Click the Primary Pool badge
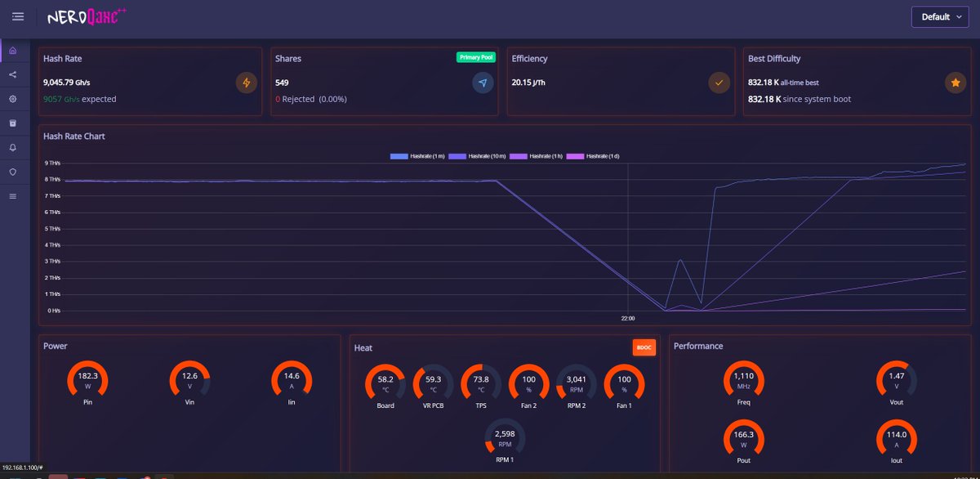The width and height of the screenshot is (980, 479). 476,57
